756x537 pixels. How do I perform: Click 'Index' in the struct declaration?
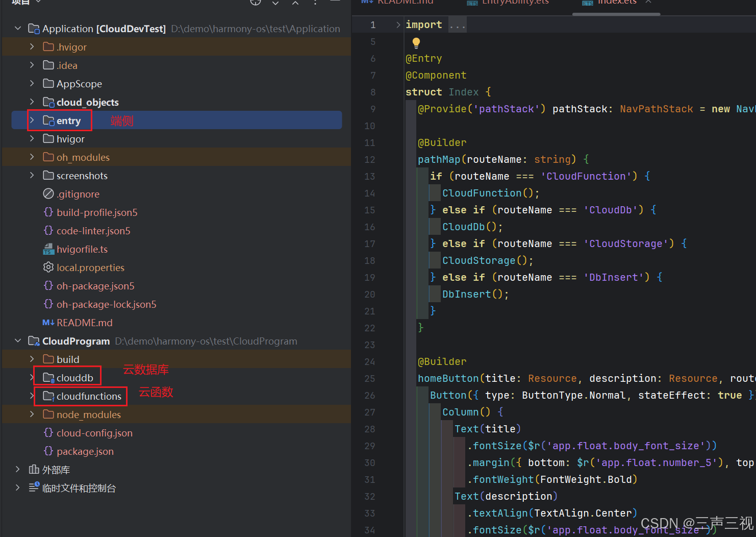coord(464,92)
